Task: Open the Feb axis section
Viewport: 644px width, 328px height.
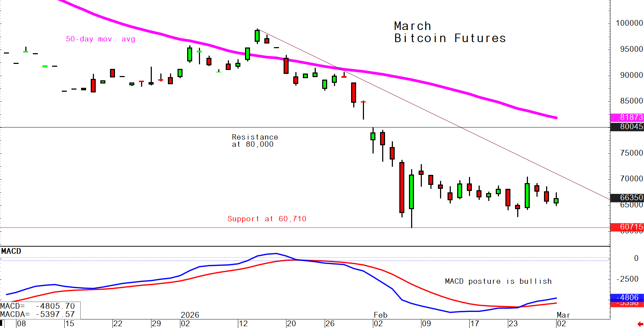Action: [x=380, y=315]
